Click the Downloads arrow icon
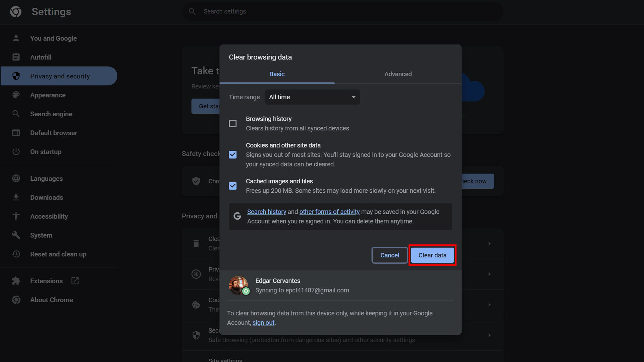 point(16,197)
